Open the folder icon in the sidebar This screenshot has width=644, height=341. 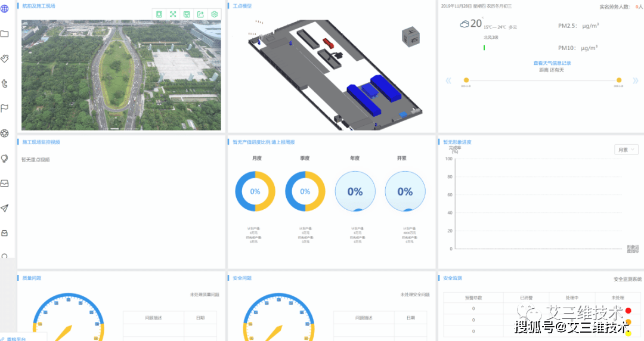point(5,34)
